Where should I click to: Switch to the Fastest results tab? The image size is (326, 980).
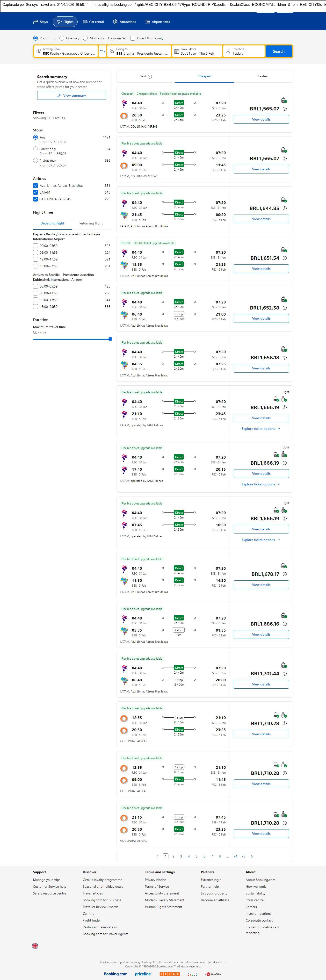coord(263,76)
